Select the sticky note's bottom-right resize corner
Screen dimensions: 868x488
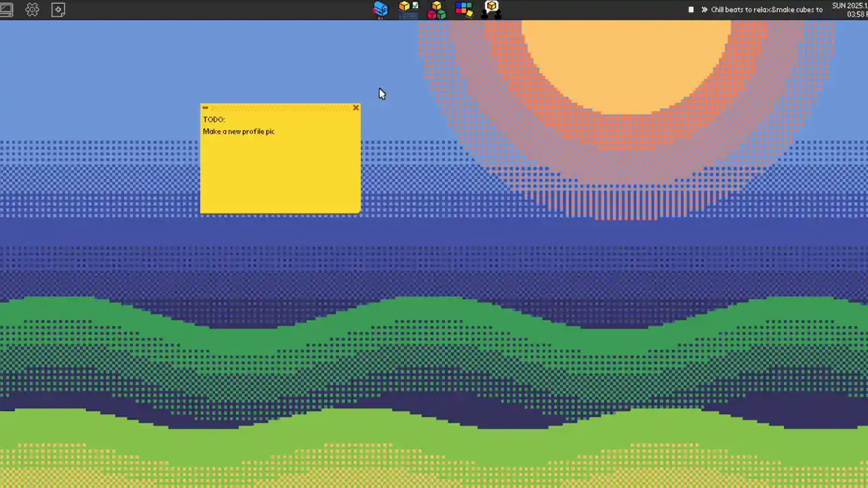click(x=358, y=211)
